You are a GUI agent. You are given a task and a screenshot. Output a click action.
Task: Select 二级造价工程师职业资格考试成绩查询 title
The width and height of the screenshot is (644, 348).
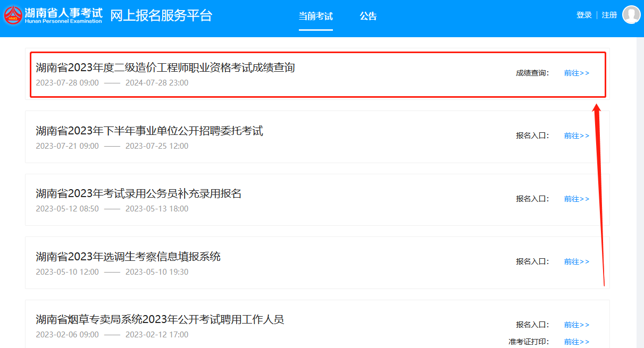pyautogui.click(x=165, y=68)
